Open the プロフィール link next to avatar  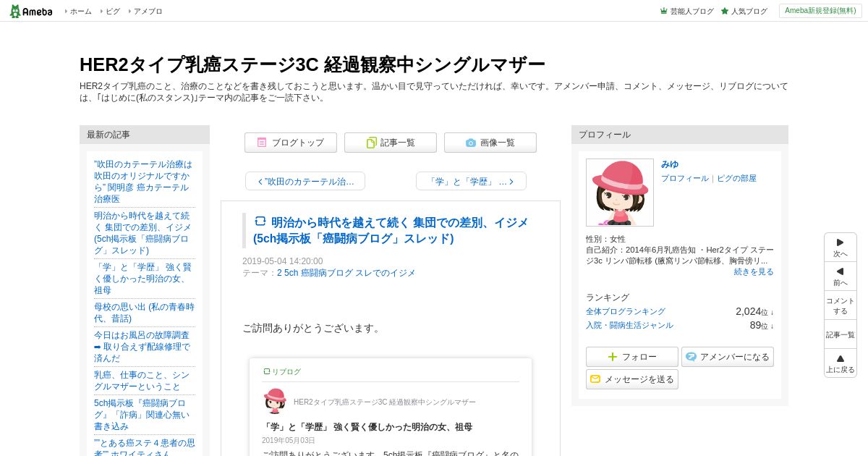(685, 178)
